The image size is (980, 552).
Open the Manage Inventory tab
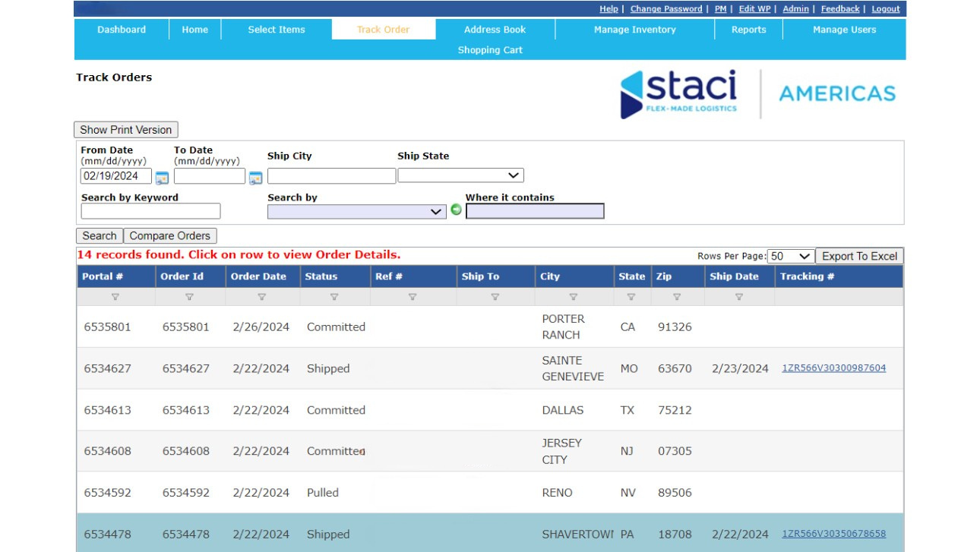tap(635, 30)
